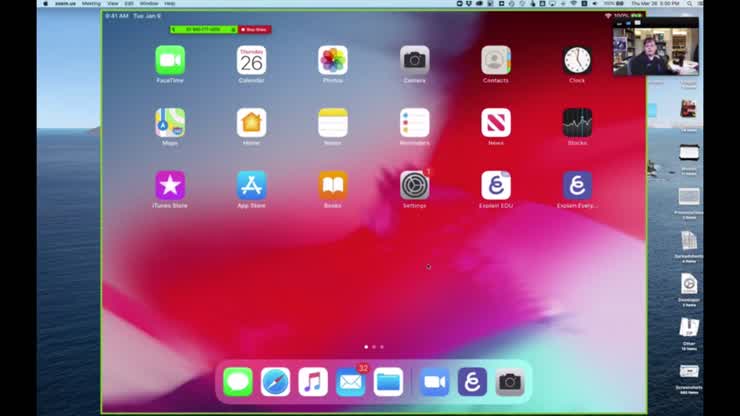Open the Maps app

click(170, 123)
